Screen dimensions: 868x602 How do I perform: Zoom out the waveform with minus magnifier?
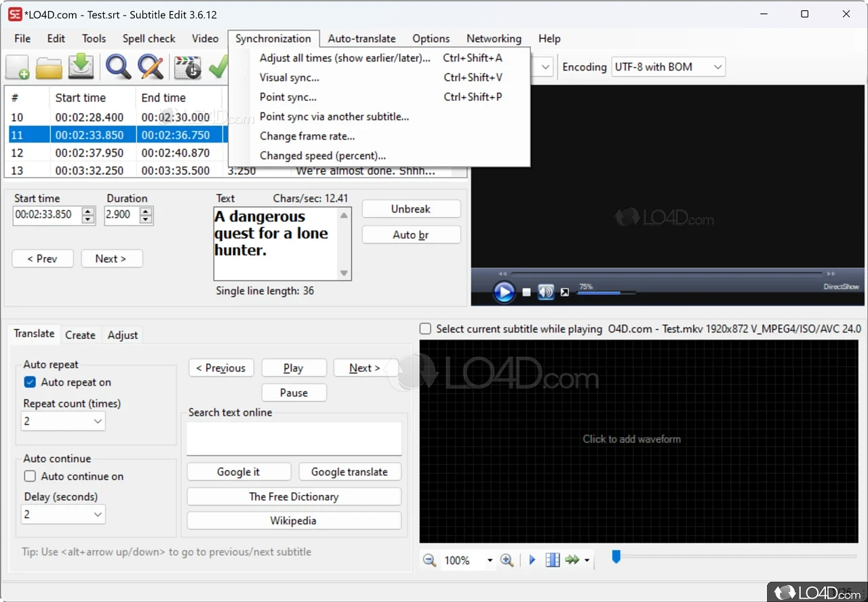pos(429,560)
